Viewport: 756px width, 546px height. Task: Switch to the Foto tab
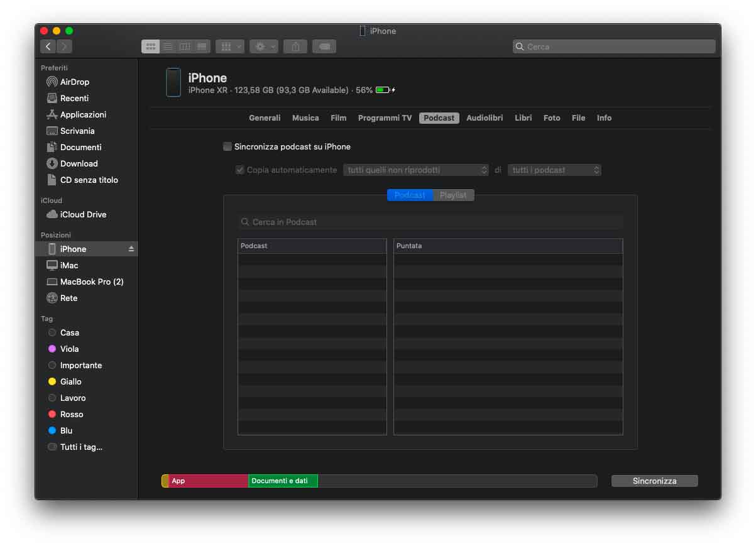coord(552,118)
